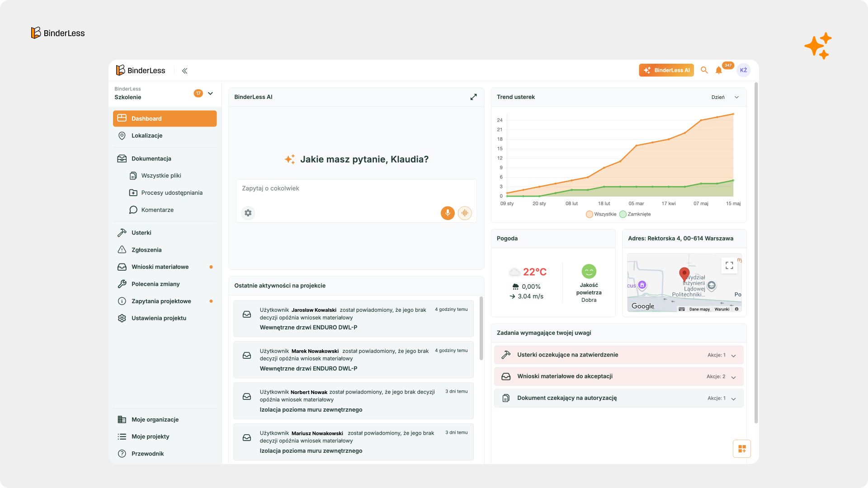This screenshot has width=868, height=488.
Task: Open the Dzień period dropdown
Action: [725, 97]
